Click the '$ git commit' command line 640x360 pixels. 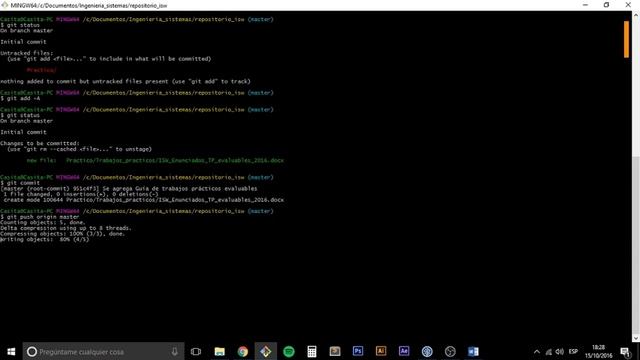[x=20, y=183]
